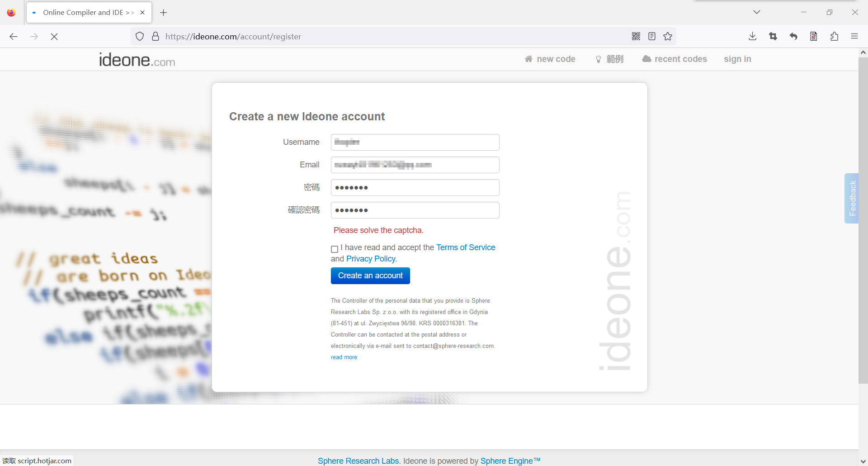View site security via padlock icon
Screen dimensions: 868x466
point(156,37)
